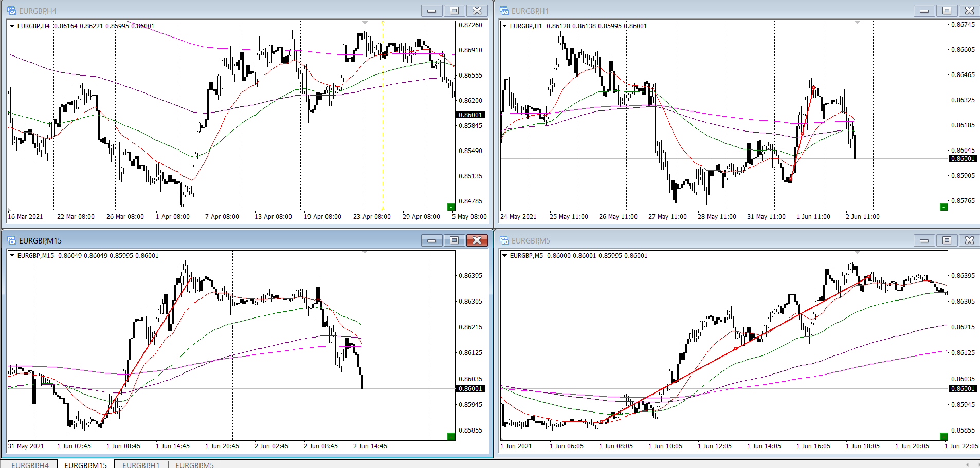Click the current price label 0.86001 in the H4 chart
Viewport: 980px width, 468px height.
click(x=470, y=115)
